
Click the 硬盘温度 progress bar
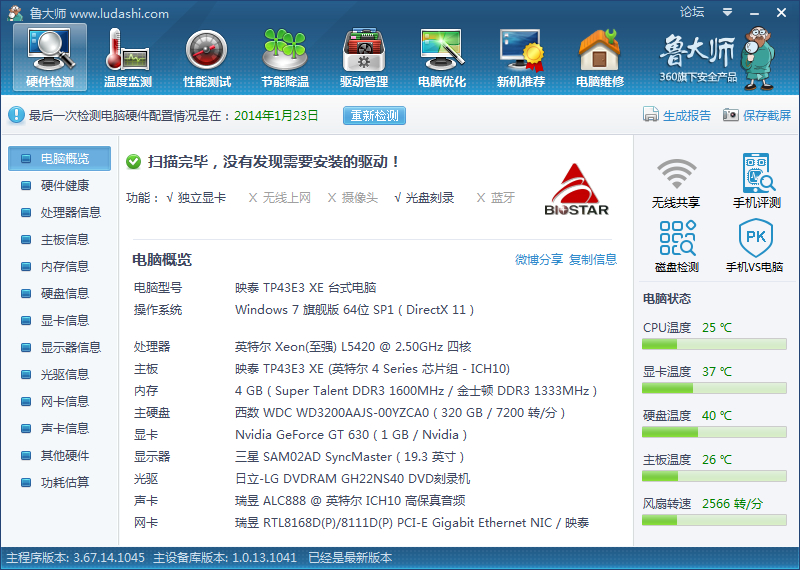tap(714, 432)
